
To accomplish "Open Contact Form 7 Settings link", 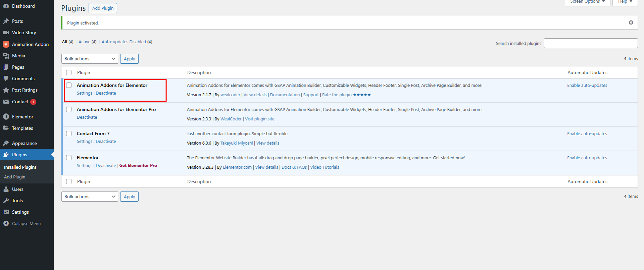I will pyautogui.click(x=85, y=142).
